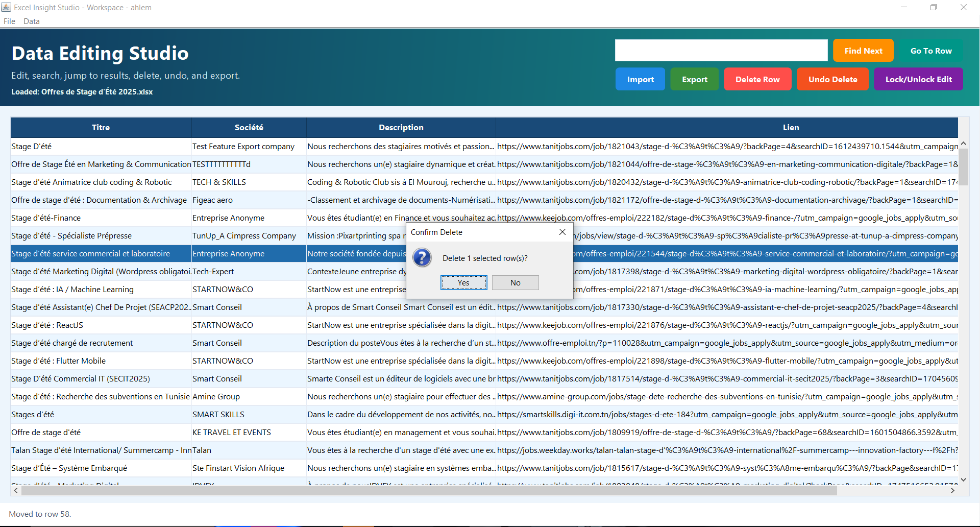Select the 'TunUp_A Cimpress Company' cell
Screen dimensions: 980x527
249,235
